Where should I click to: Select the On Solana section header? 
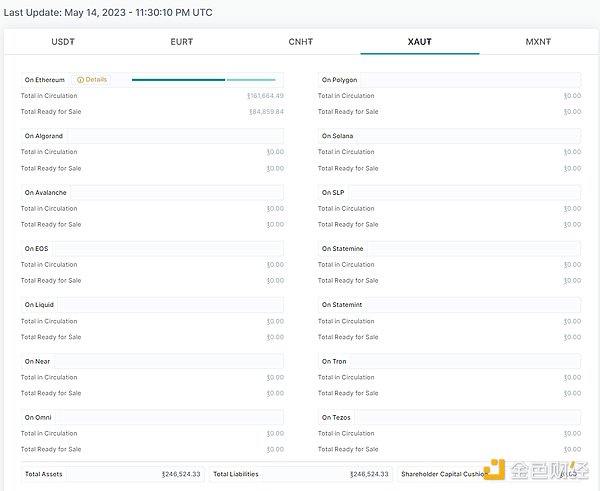pos(338,136)
